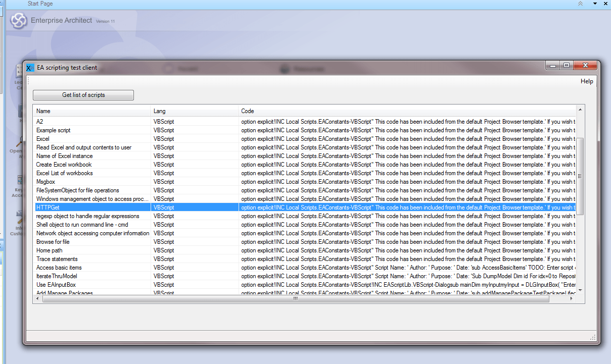Sort by the Code column header
Viewport: 611px width, 364px height.
pyautogui.click(x=407, y=111)
